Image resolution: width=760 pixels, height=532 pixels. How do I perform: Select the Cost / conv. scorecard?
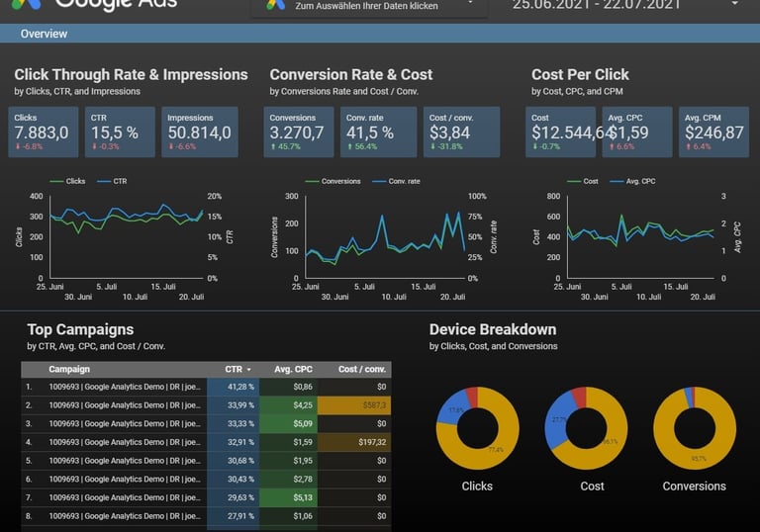(461, 132)
